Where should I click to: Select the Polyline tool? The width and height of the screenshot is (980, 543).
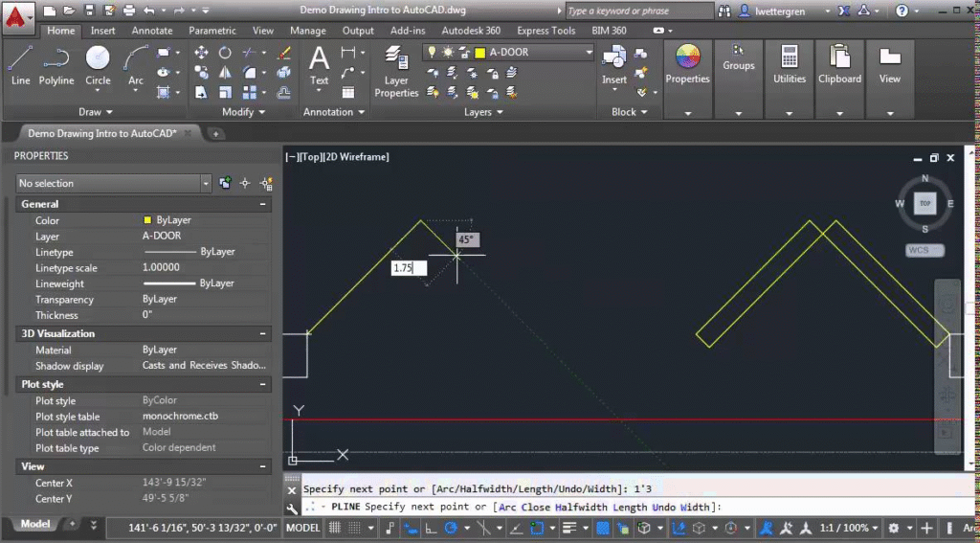56,65
